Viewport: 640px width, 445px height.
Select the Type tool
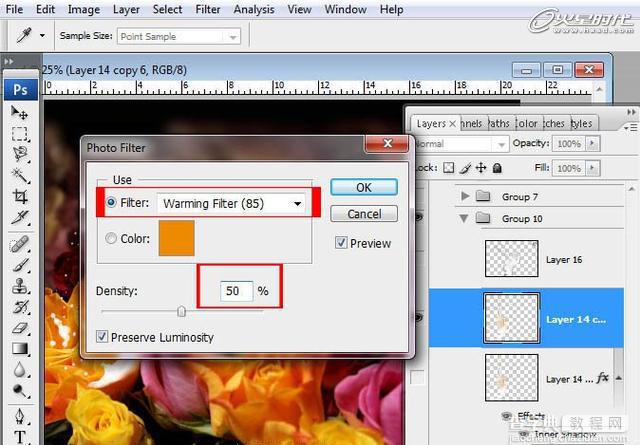tap(19, 437)
